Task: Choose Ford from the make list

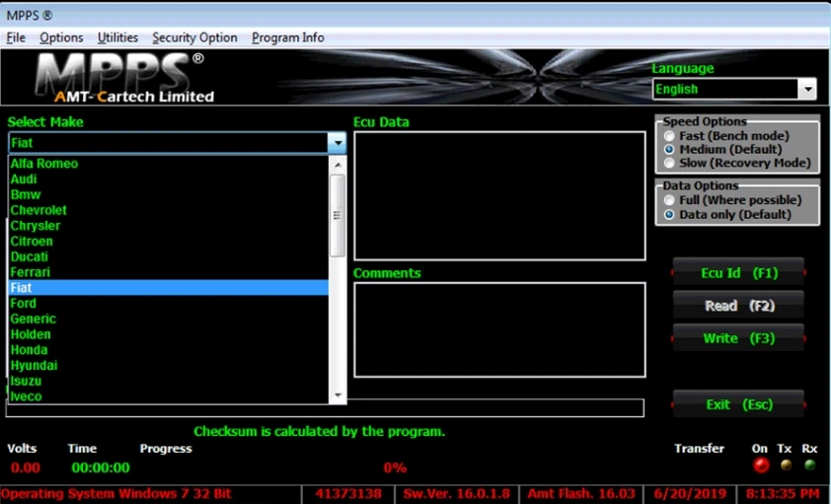Action: pos(169,304)
